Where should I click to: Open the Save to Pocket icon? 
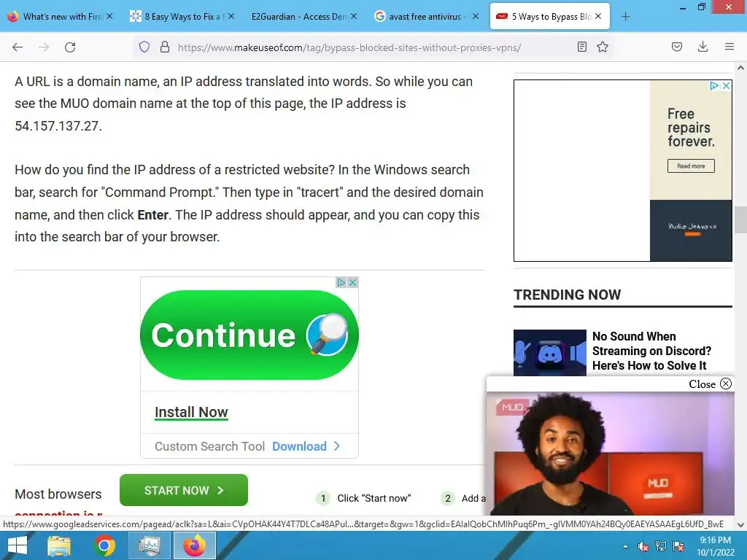[x=676, y=47]
